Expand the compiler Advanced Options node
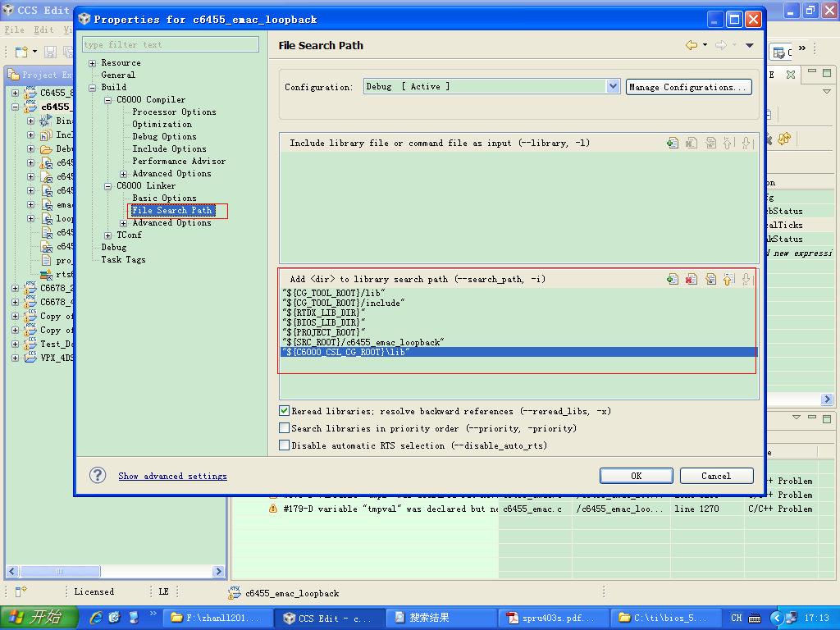 123,174
